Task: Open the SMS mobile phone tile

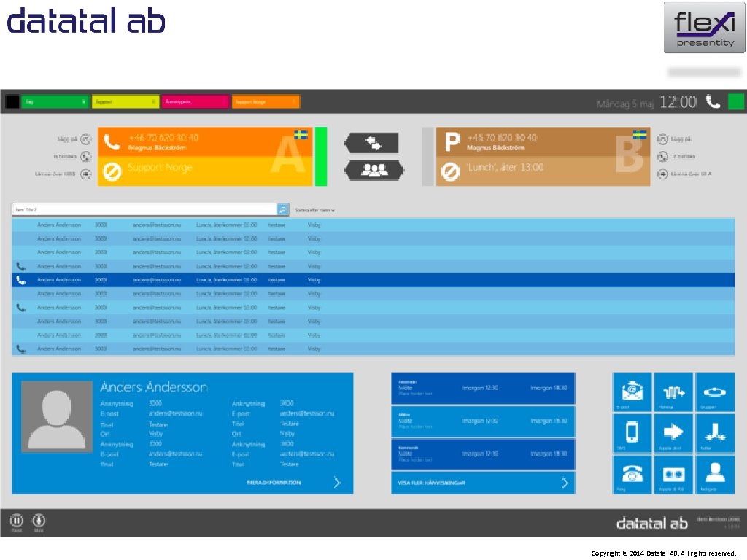Action: (x=632, y=433)
